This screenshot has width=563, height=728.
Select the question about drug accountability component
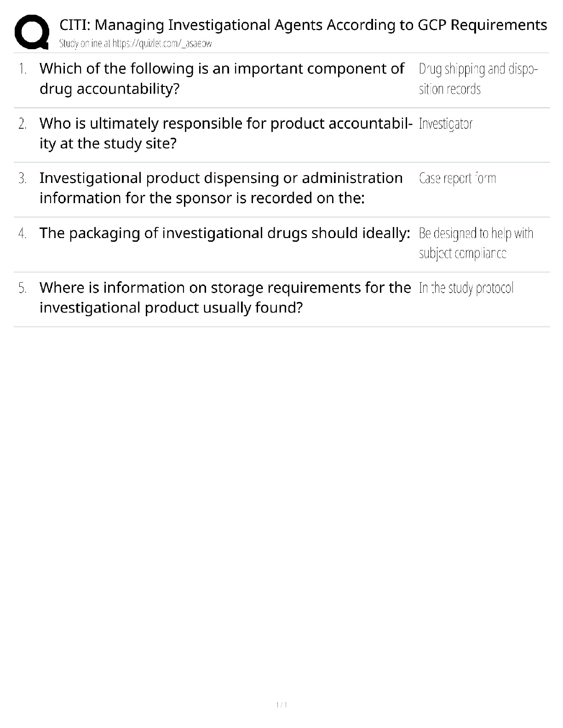[222, 79]
